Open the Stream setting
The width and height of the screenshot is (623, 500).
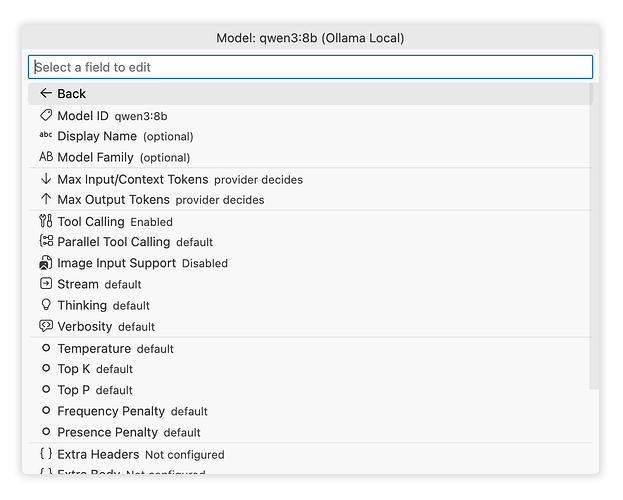point(310,284)
